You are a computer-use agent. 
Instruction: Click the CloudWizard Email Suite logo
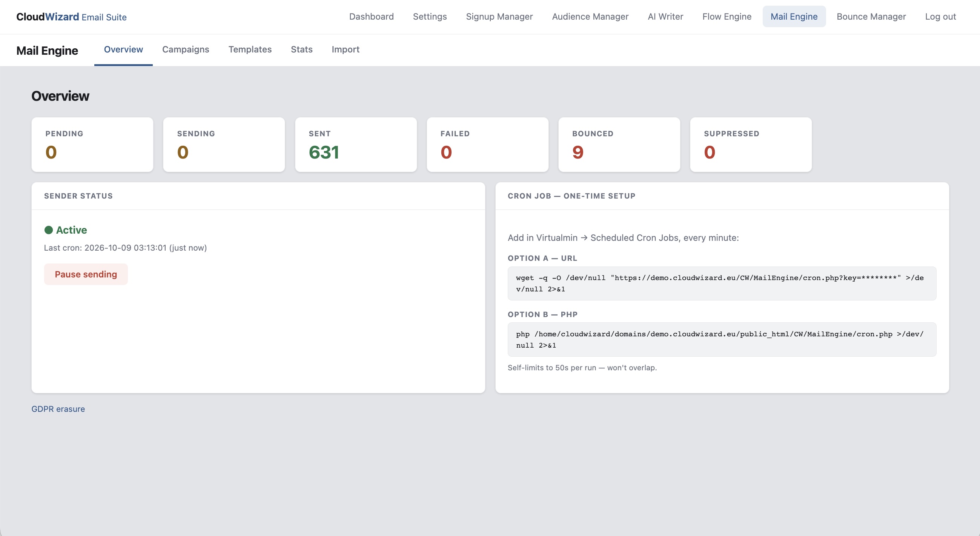(72, 17)
